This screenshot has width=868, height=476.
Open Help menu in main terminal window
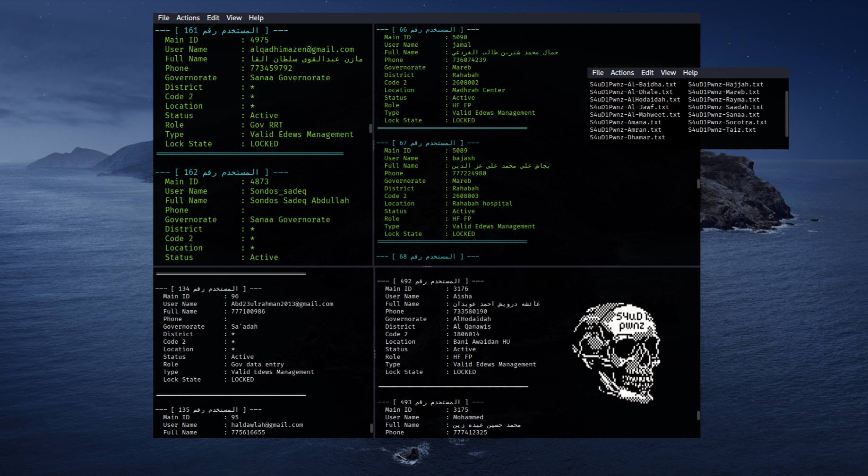(256, 18)
